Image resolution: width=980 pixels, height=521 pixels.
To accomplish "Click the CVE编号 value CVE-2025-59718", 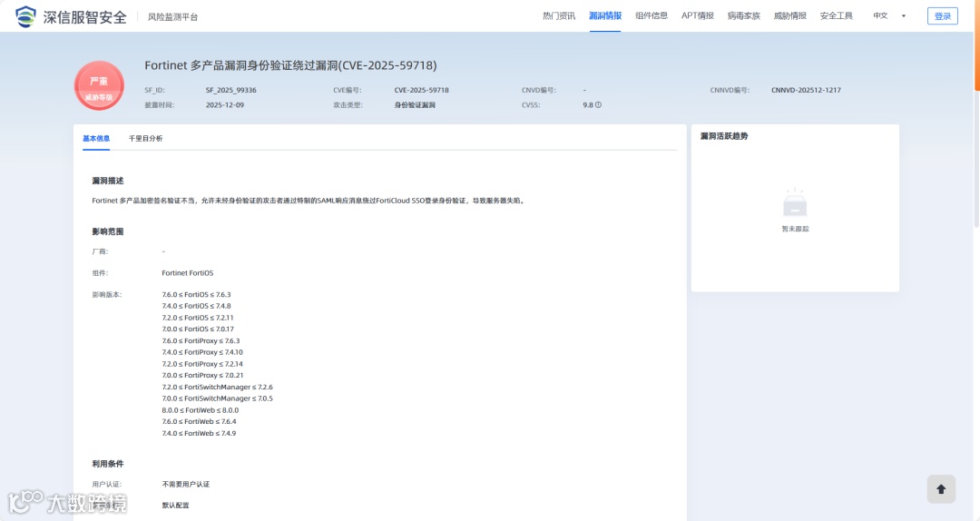I will tap(421, 90).
